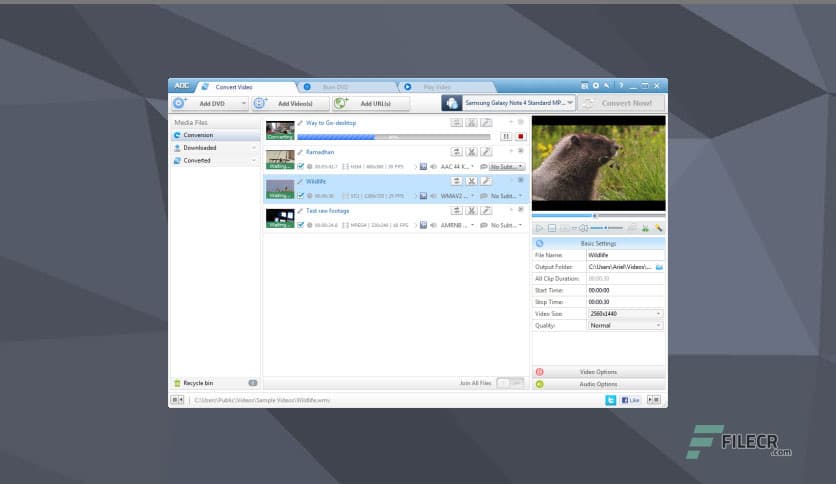
Task: Click the volume slider in the preview controls
Action: point(607,228)
